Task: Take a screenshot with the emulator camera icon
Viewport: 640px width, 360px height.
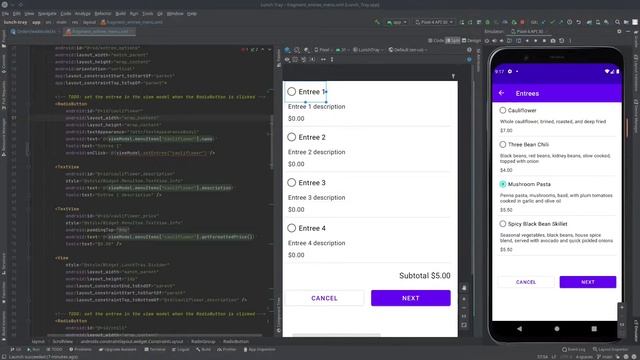Action: 553,40
